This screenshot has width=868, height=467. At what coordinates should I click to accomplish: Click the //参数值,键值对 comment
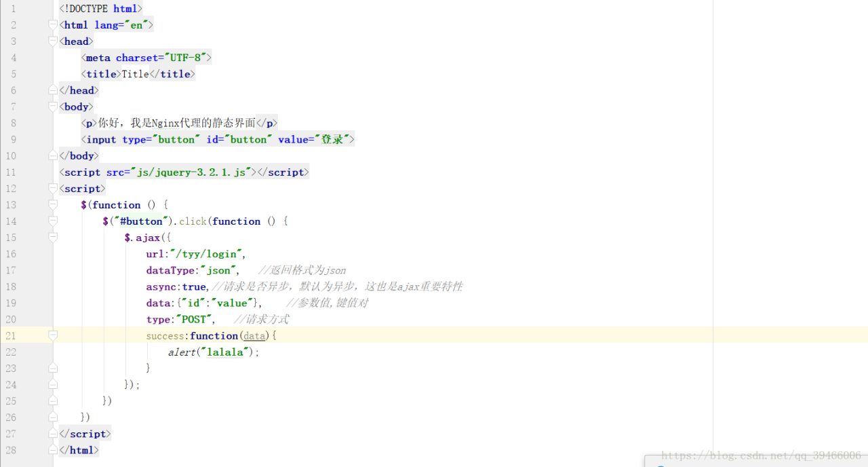point(328,303)
